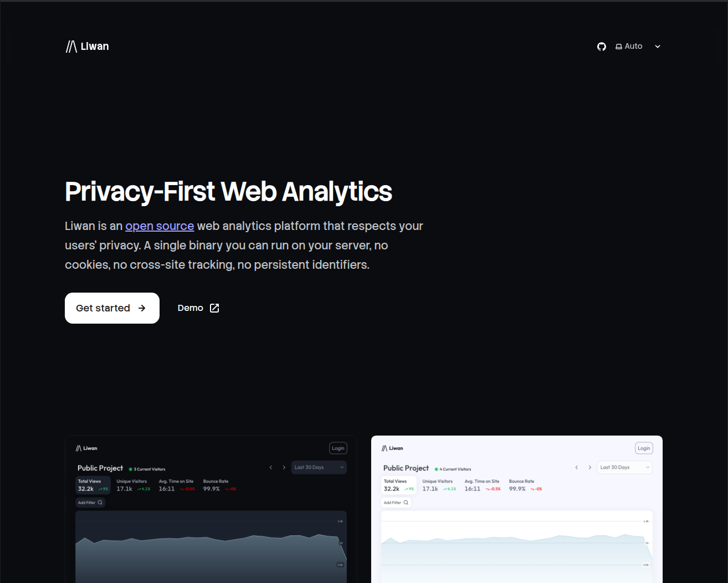Viewport: 728px width, 583px height.
Task: Click 4 Current Visitors indicator in light preview
Action: pos(453,469)
